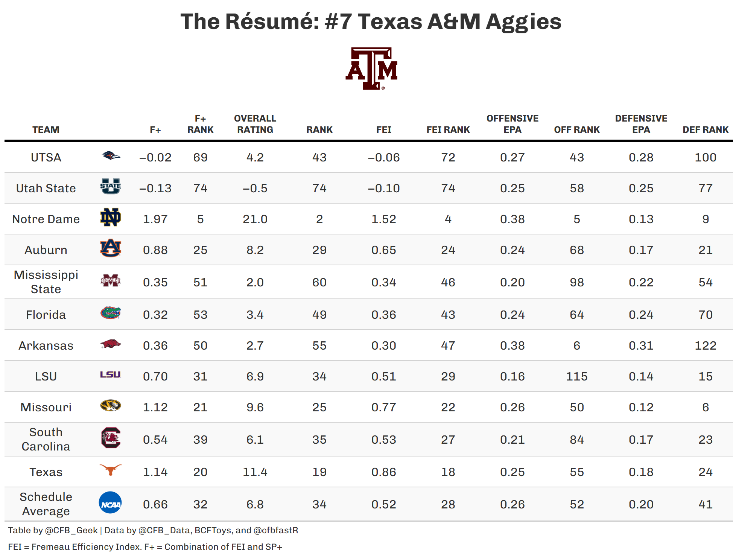Select the FEI RANK column header

click(x=448, y=130)
